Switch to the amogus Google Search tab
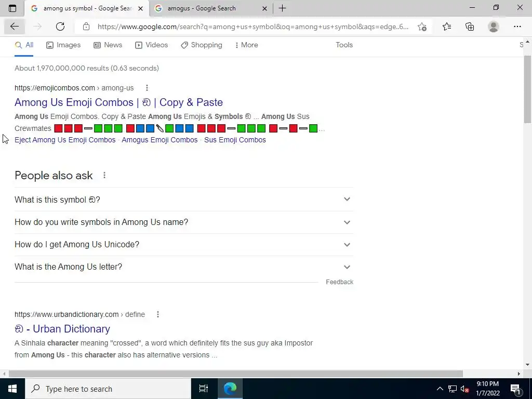532x399 pixels. pyautogui.click(x=211, y=8)
